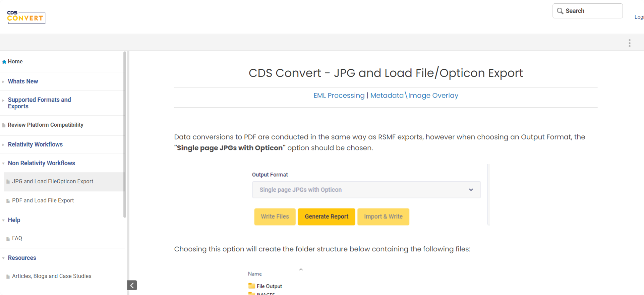This screenshot has width=644, height=295.
Task: Open the Resources menu item
Action: pyautogui.click(x=22, y=258)
